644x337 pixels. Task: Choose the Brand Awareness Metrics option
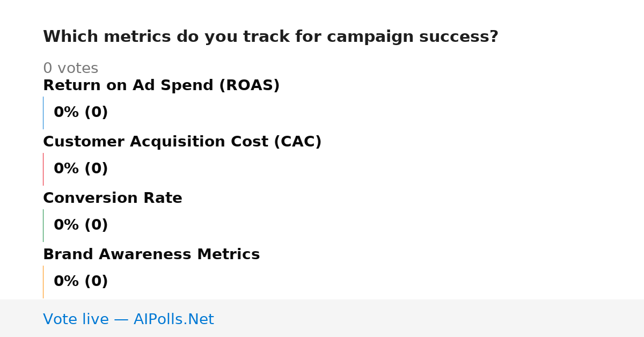click(x=151, y=254)
